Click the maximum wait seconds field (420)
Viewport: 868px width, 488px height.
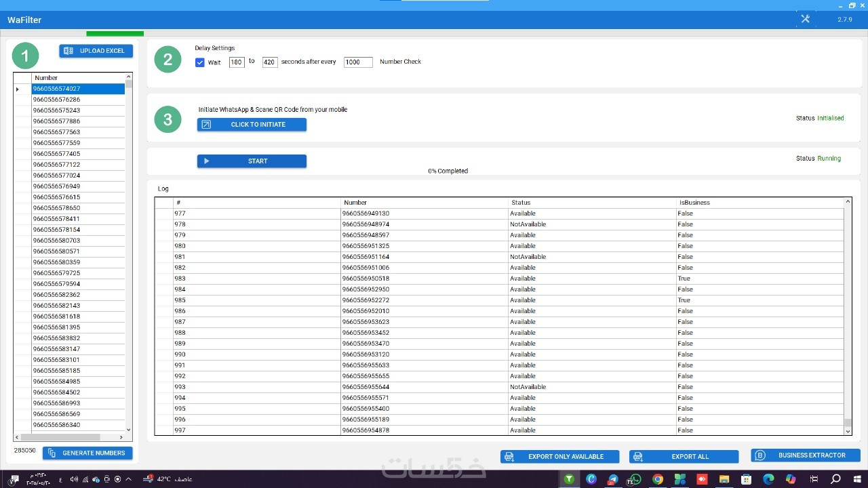(270, 62)
